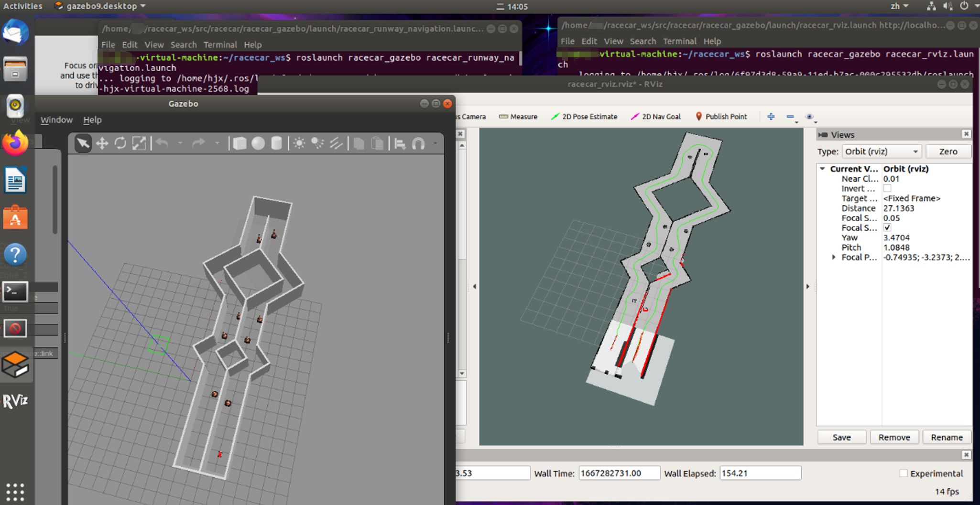Add a Point light in Gazebo
The width and height of the screenshot is (980, 505).
(299, 143)
